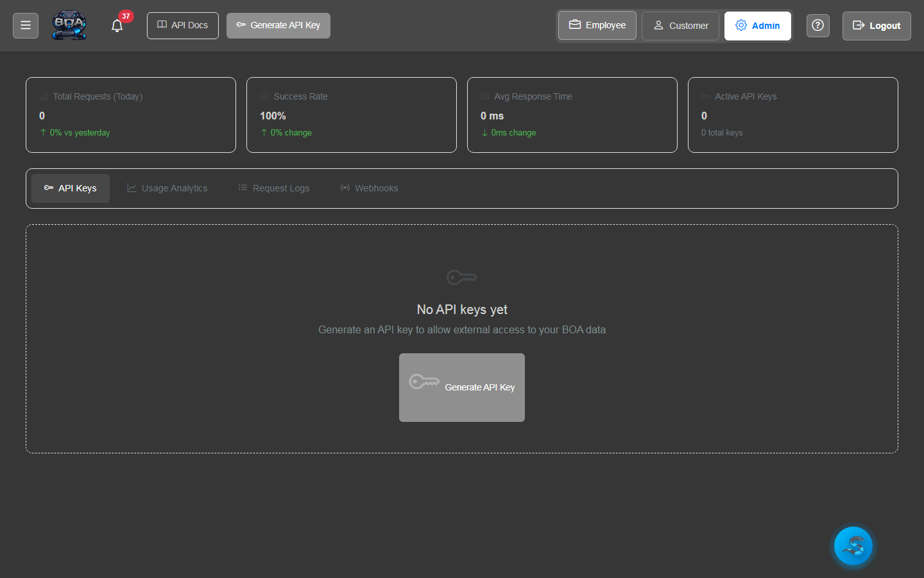
Task: Open notifications via the bell icon
Action: pos(117,26)
